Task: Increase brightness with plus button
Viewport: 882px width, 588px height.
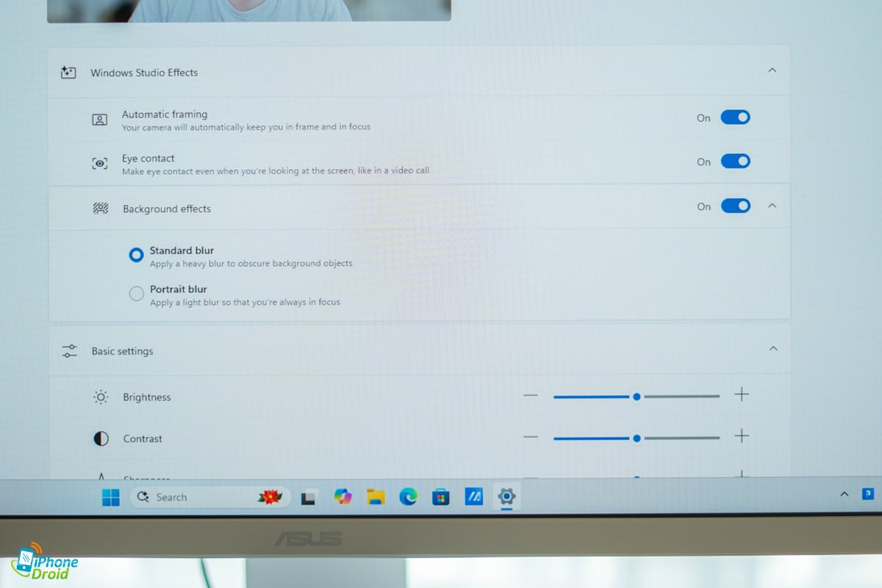Action: click(742, 395)
